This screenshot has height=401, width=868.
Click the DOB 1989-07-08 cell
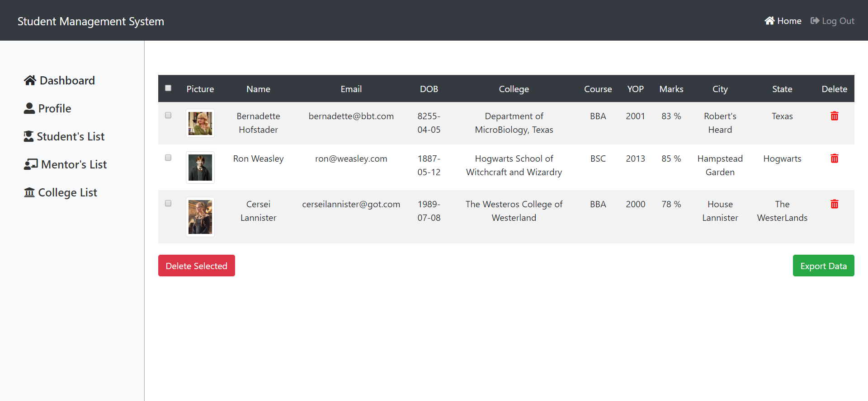[429, 211]
